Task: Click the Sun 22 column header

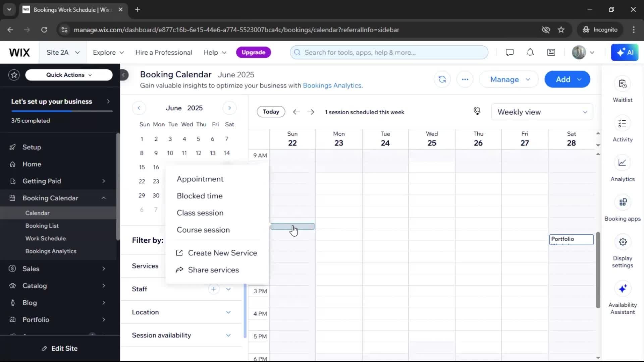Action: click(292, 139)
